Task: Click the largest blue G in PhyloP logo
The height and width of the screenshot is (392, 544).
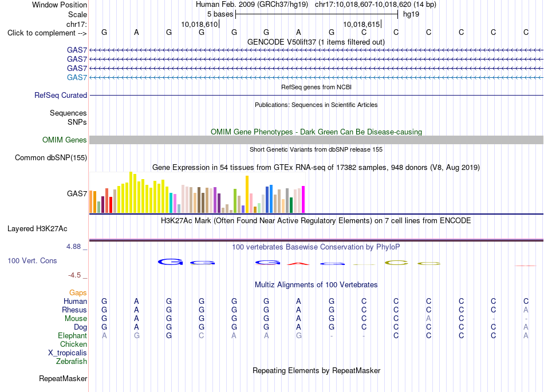Action: pyautogui.click(x=170, y=262)
